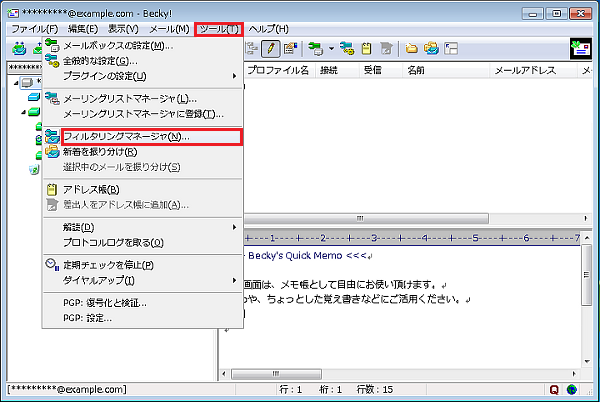Viewport: 600px width, 402px height.
Task: Click the greyed add-sender-to-address-book toolbar icon
Action: (386, 49)
